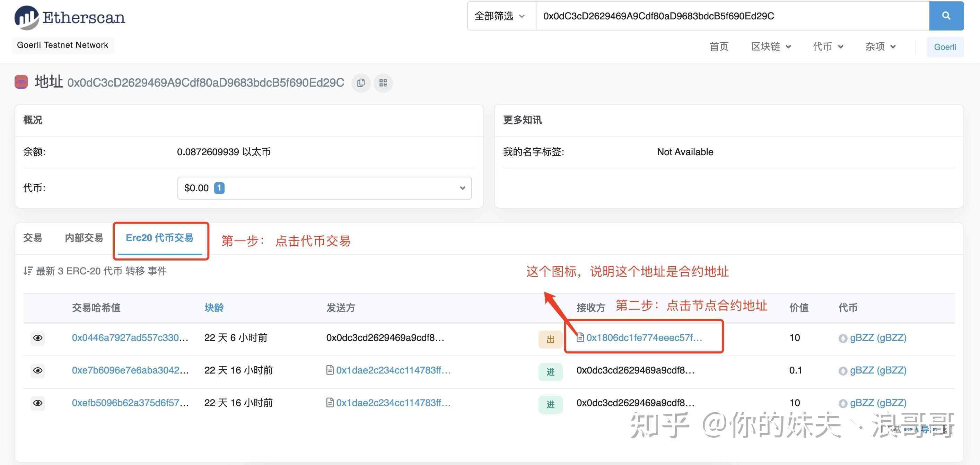The image size is (980, 465).
Task: Toggle eye preview for transaction 0xefb5096b62a375d6f57
Action: tap(38, 403)
